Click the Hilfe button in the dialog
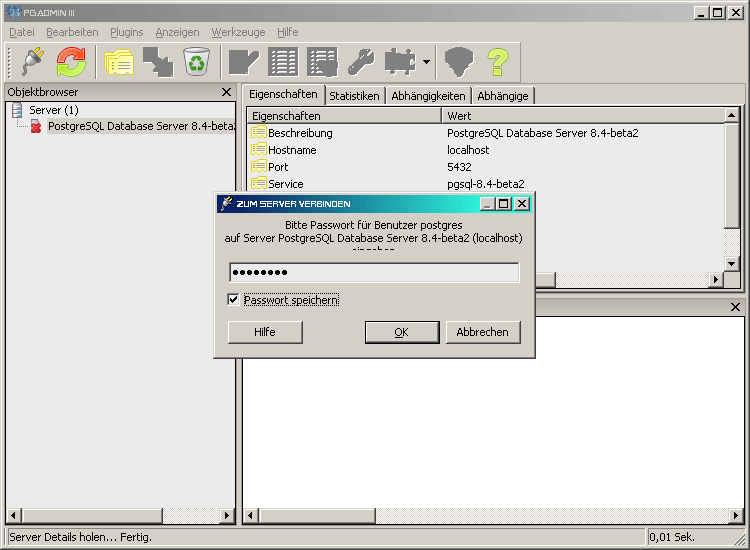 pos(265,332)
